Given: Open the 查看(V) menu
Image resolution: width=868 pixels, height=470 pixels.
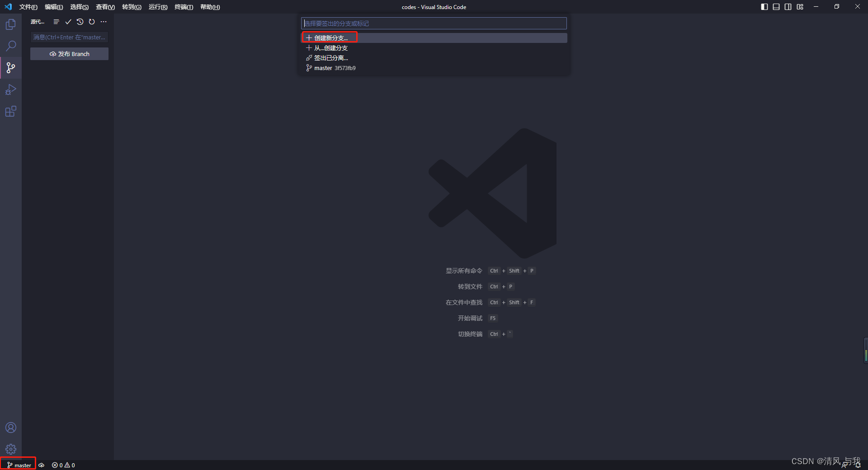Looking at the screenshot, I should tap(105, 7).
